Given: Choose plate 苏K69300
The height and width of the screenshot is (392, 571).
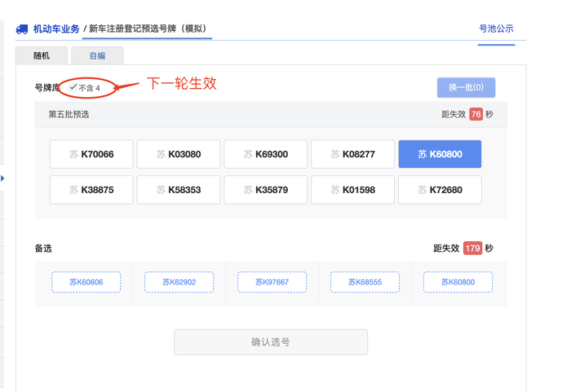Looking at the screenshot, I should 266,154.
